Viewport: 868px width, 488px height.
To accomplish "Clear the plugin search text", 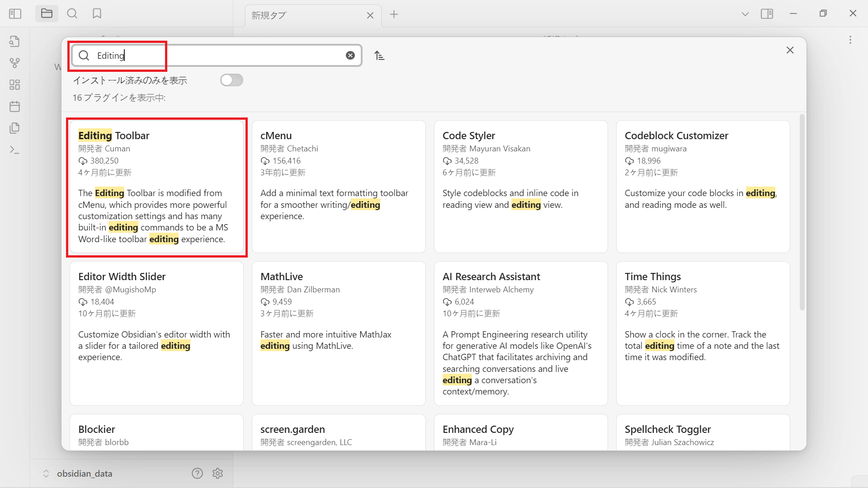I will (350, 56).
